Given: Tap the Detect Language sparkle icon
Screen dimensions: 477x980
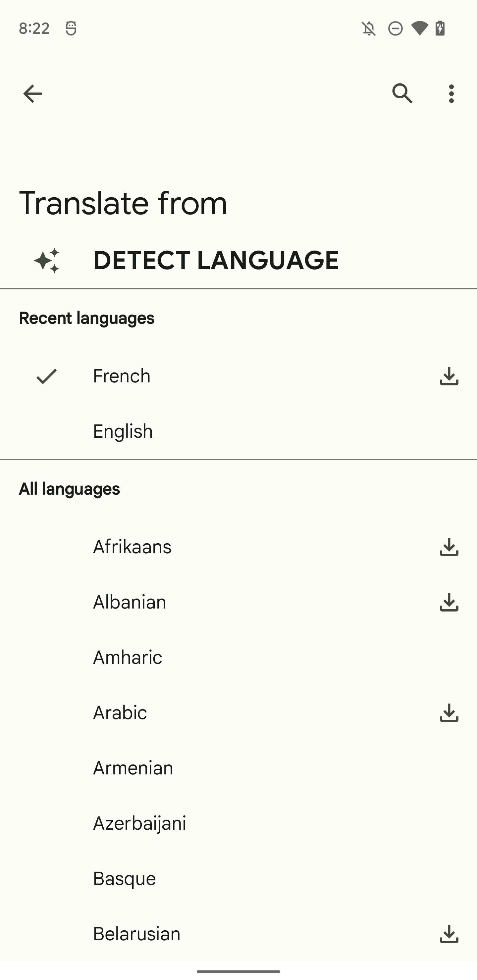Looking at the screenshot, I should point(46,261).
